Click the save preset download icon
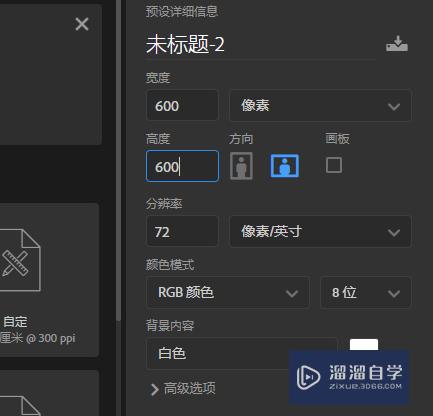This screenshot has height=416, width=433. pyautogui.click(x=397, y=44)
